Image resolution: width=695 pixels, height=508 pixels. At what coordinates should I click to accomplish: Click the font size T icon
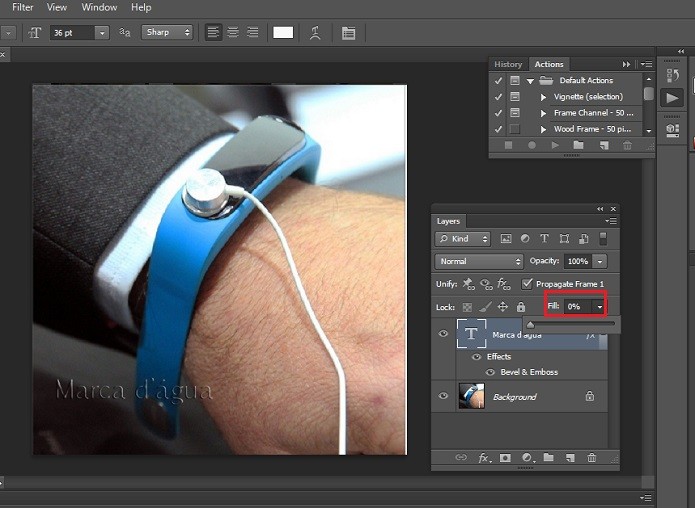[x=35, y=33]
